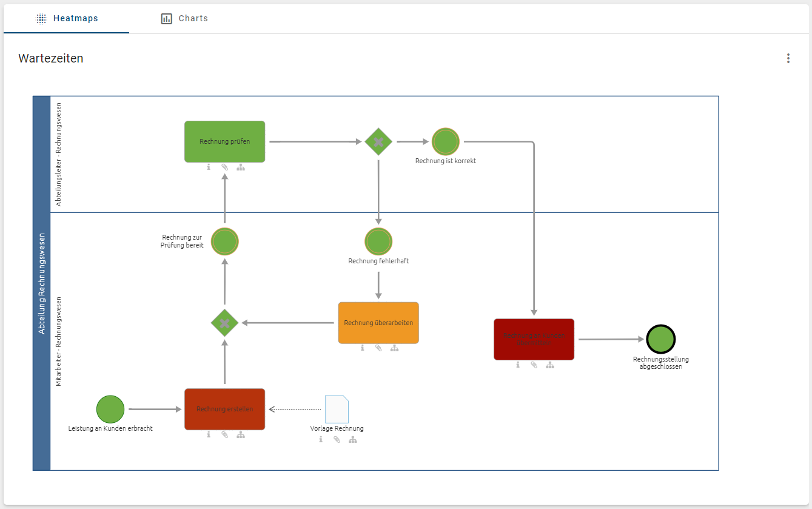Click paperclip icon under Rechnung erstellen
Image resolution: width=812 pixels, height=509 pixels.
224,434
